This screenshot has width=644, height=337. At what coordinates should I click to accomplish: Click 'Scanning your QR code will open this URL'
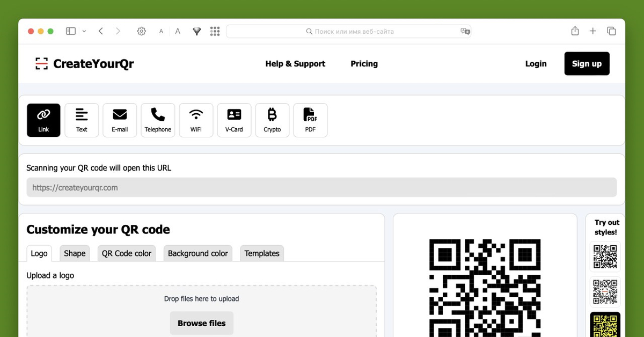(x=99, y=168)
